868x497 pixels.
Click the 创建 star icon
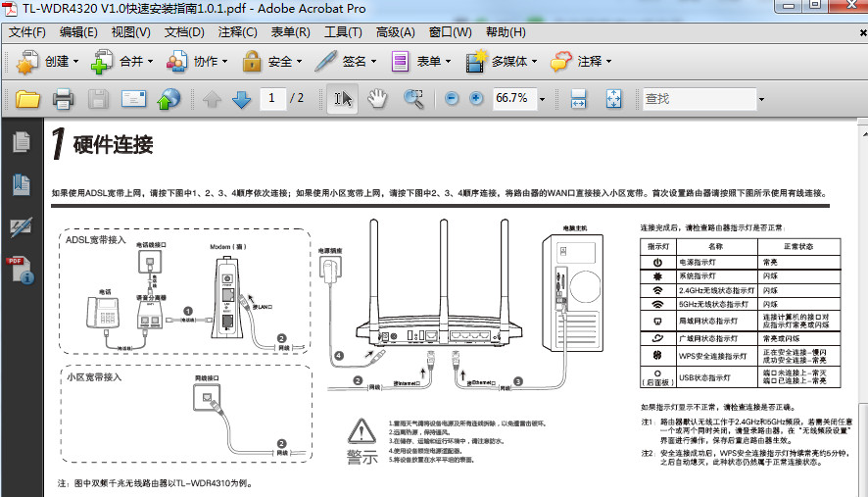26,62
